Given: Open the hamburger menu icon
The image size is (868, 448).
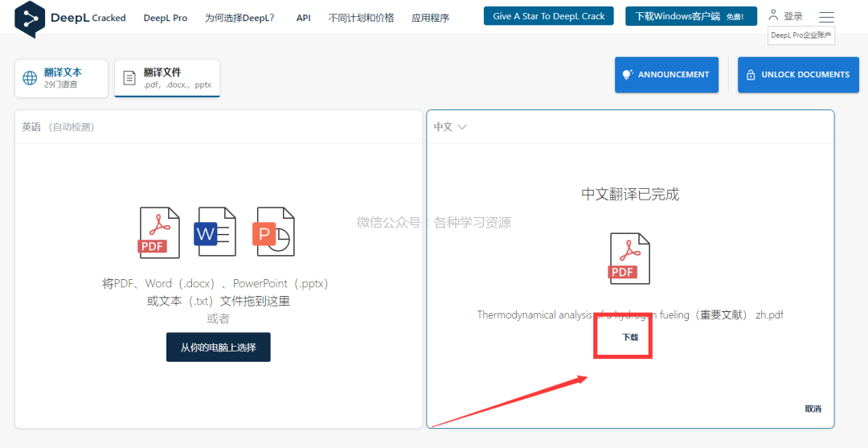Looking at the screenshot, I should coord(826,17).
